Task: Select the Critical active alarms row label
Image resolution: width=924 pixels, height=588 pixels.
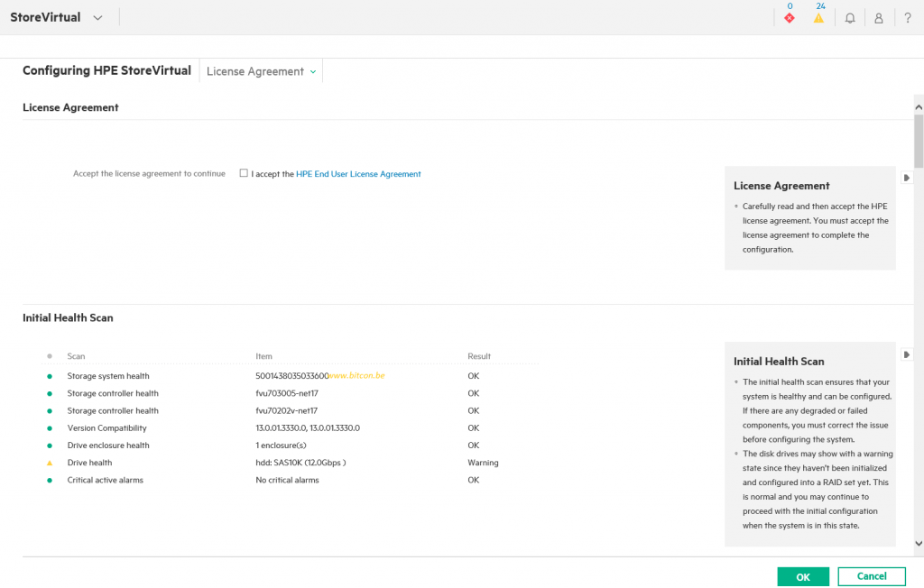Action: tap(105, 480)
